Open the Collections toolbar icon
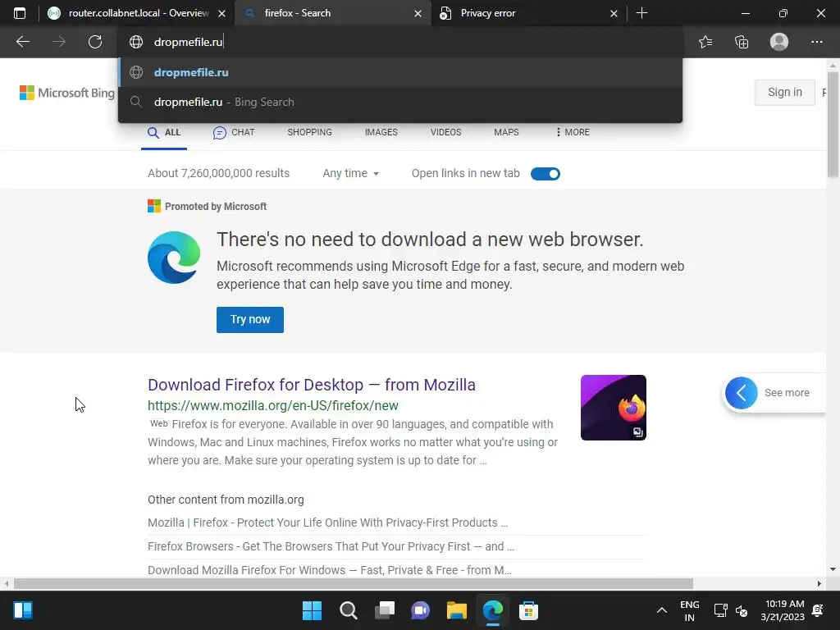The height and width of the screenshot is (630, 840). [x=742, y=42]
